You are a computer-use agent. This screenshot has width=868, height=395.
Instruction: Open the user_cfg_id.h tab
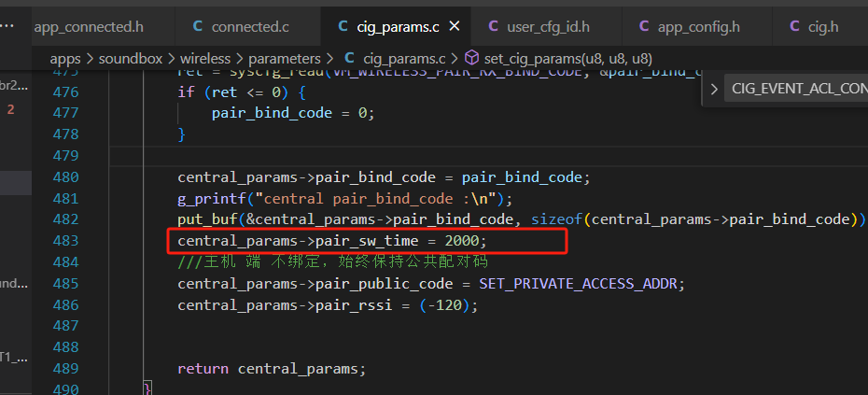click(x=546, y=26)
